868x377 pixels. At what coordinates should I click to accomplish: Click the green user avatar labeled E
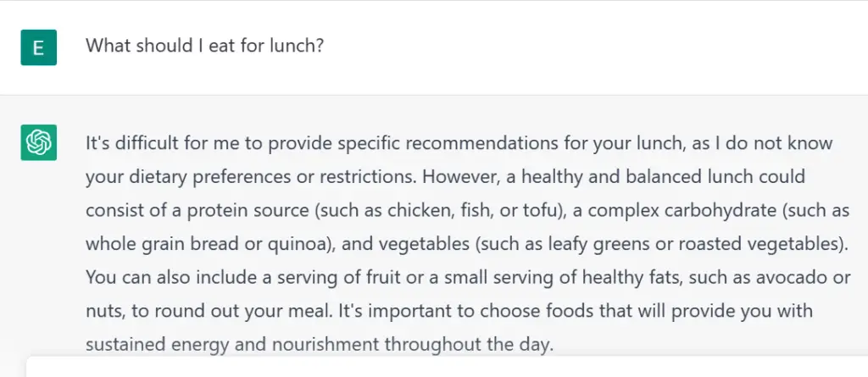click(39, 47)
